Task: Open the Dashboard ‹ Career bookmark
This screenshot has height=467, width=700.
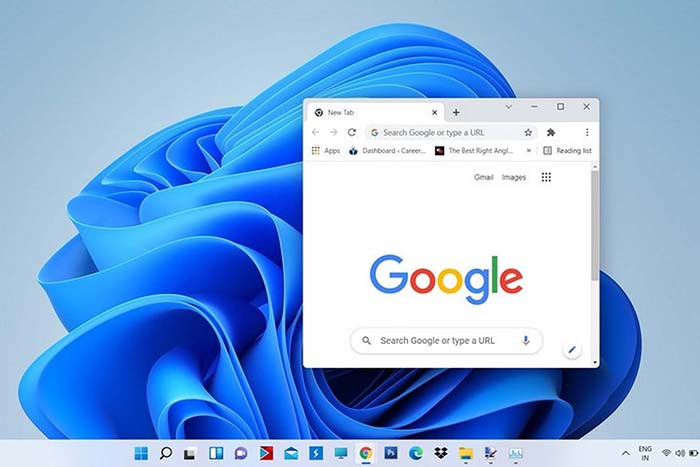Action: (387, 151)
